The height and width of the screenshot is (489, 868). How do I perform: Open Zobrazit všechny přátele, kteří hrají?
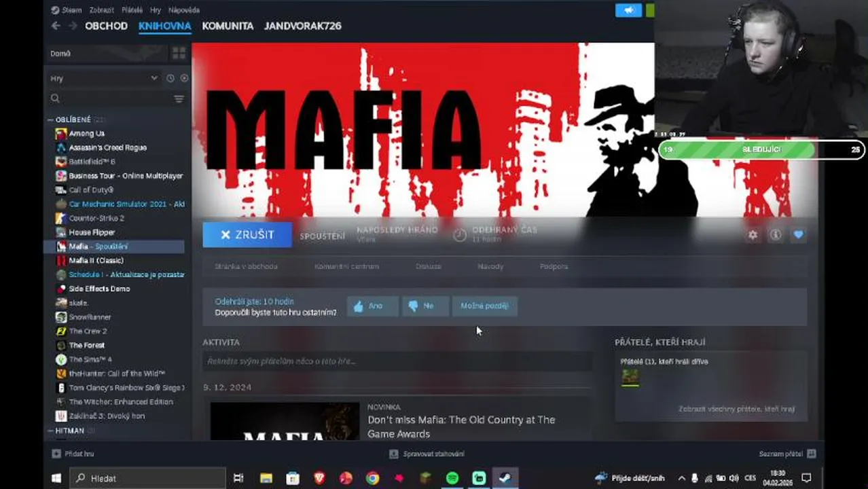coord(736,409)
